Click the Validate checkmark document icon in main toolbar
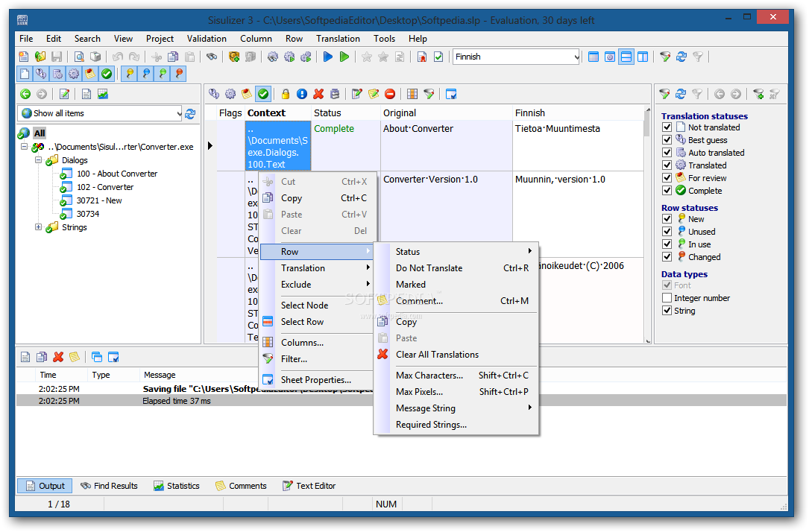The image size is (809, 532). pyautogui.click(x=438, y=57)
